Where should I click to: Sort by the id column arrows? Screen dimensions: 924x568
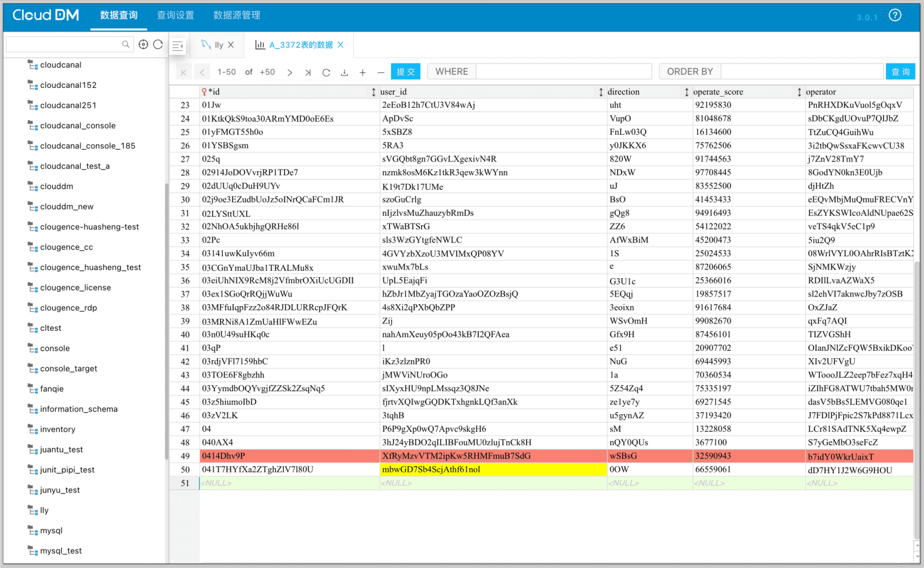[373, 92]
